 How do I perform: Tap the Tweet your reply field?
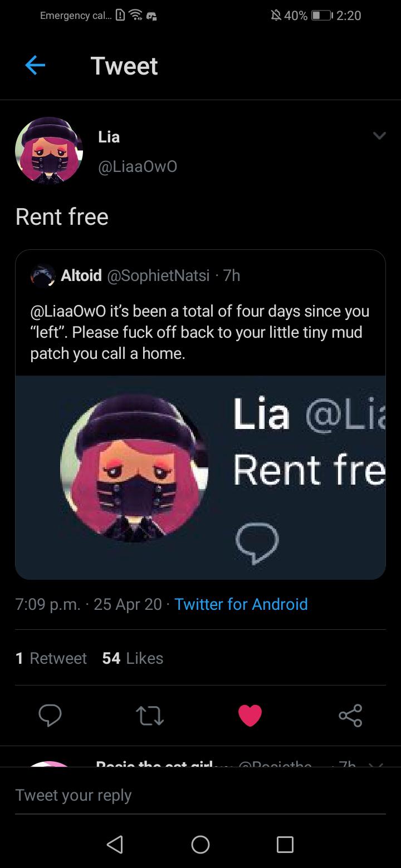pos(74,795)
